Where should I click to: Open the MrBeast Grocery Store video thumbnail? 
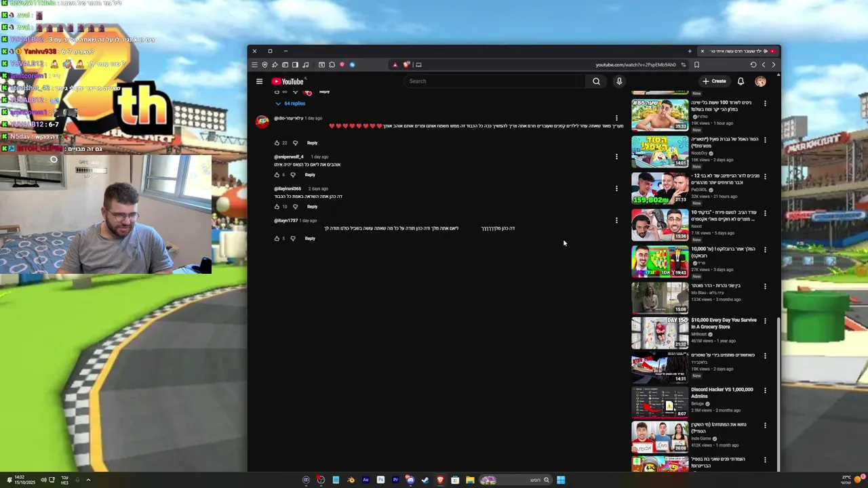coord(660,332)
